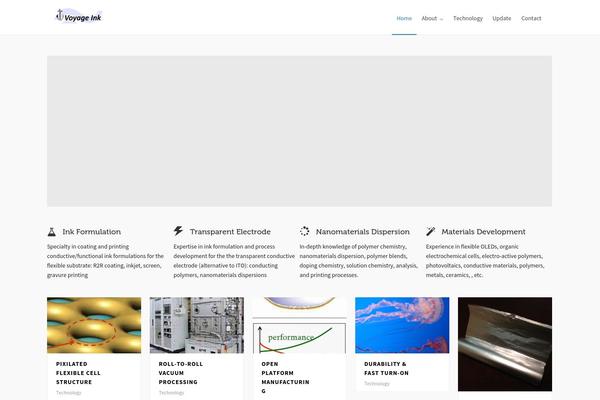Image resolution: width=600 pixels, height=400 pixels.
Task: Click the wand icon beside Materials Development
Action: 430,231
